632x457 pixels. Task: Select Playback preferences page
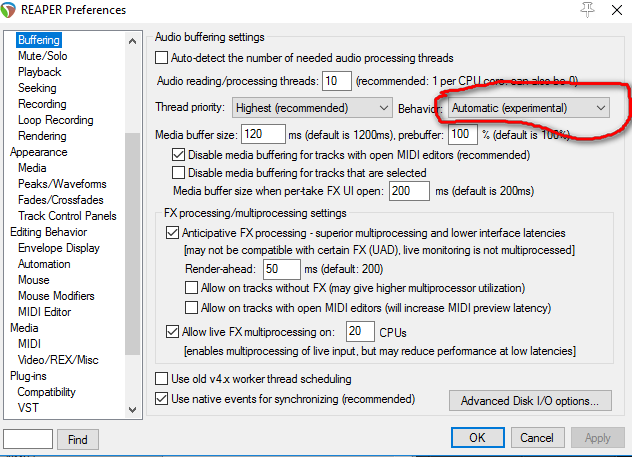pos(40,72)
